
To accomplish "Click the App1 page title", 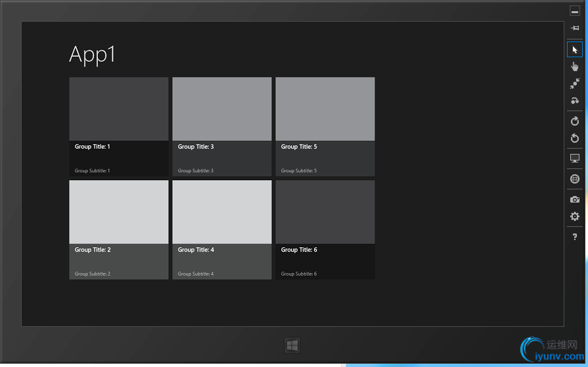I will click(92, 55).
